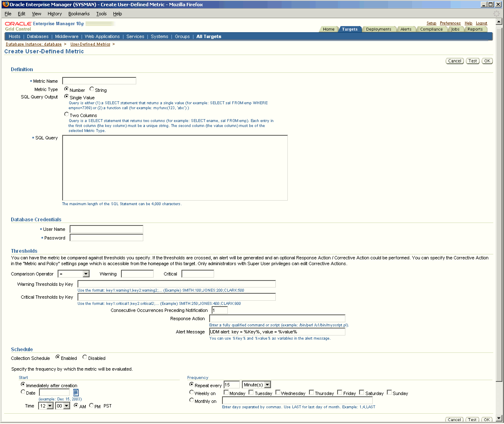Go to the Databases subtab
Viewport: 504px width, 424px height.
38,36
